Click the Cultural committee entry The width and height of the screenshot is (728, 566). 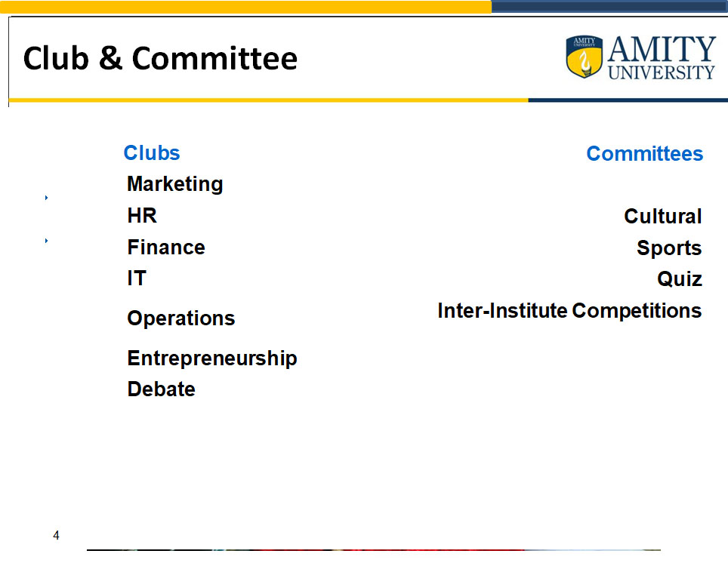tap(663, 216)
